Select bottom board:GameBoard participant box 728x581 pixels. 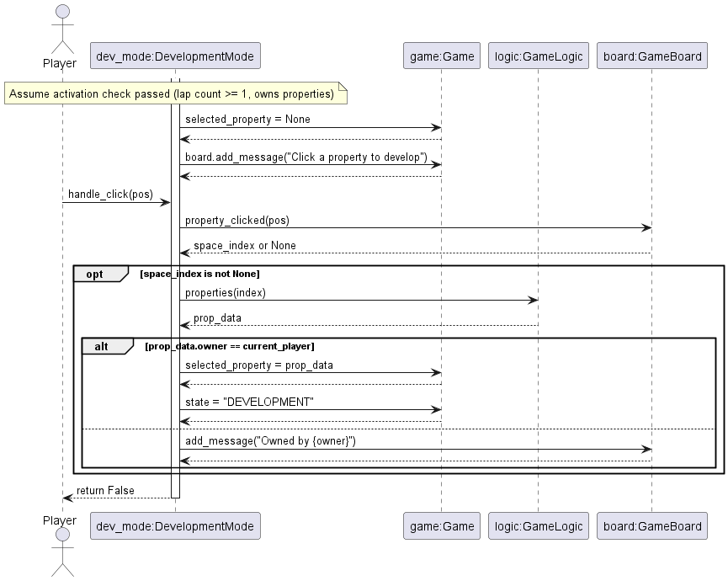(x=652, y=525)
